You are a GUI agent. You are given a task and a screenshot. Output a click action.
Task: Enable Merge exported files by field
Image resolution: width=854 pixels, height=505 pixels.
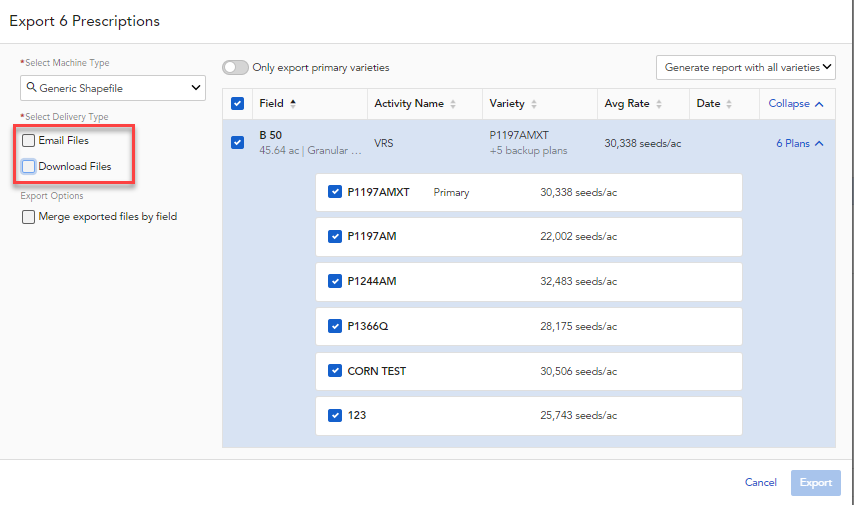tap(29, 217)
